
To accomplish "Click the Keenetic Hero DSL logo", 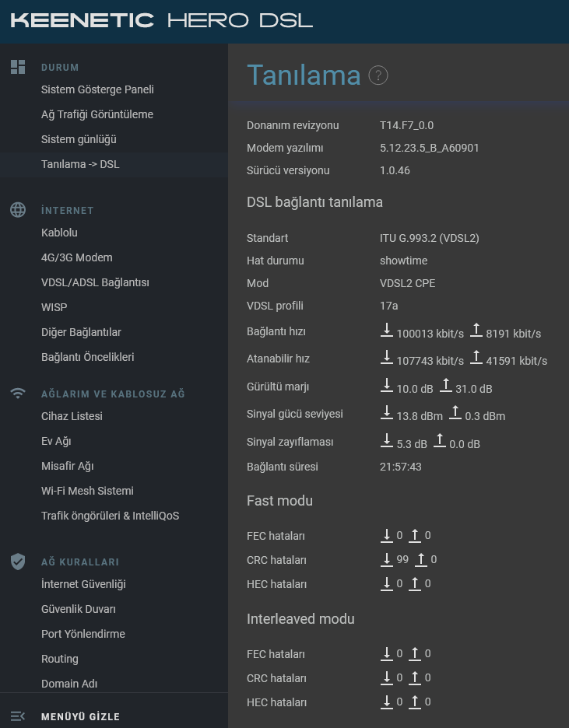I will (x=162, y=20).
